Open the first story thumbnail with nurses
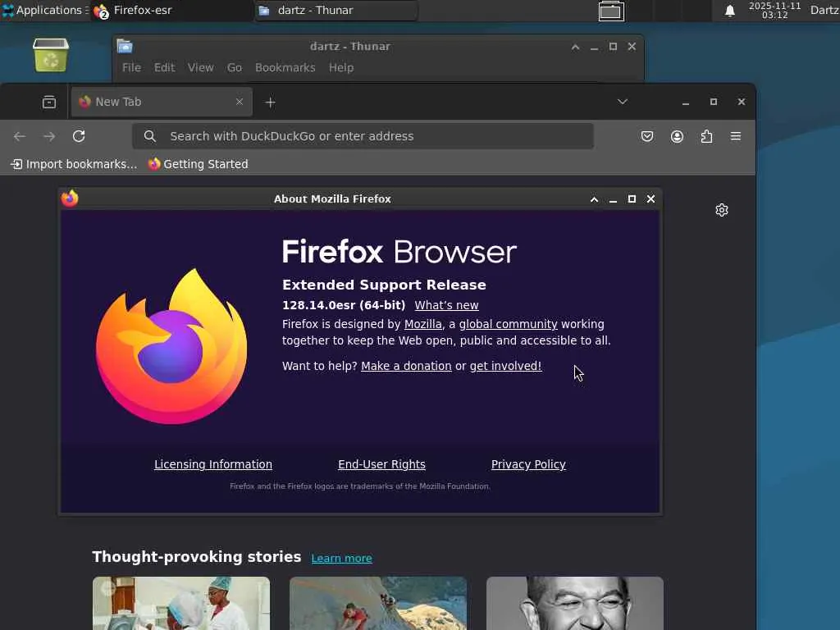The image size is (840, 630). tap(181, 603)
